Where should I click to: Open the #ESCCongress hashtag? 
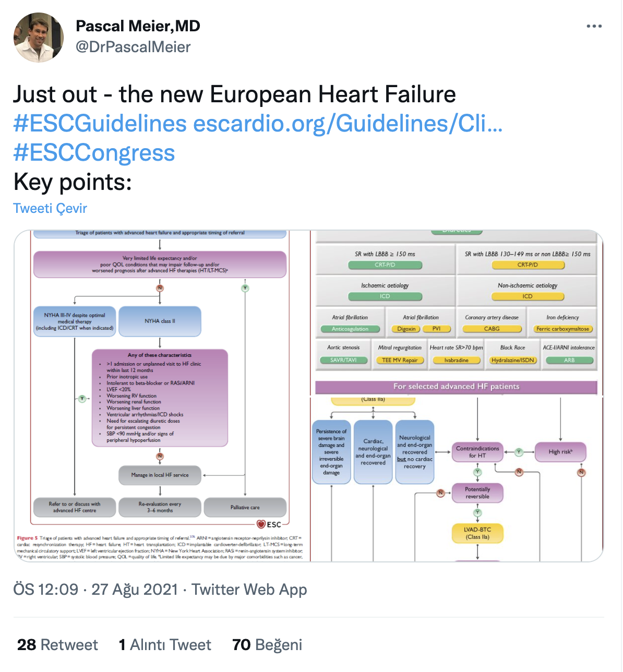(x=94, y=153)
